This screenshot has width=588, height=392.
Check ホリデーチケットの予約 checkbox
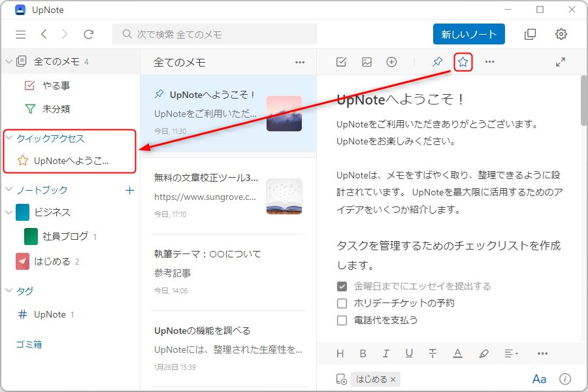[342, 303]
